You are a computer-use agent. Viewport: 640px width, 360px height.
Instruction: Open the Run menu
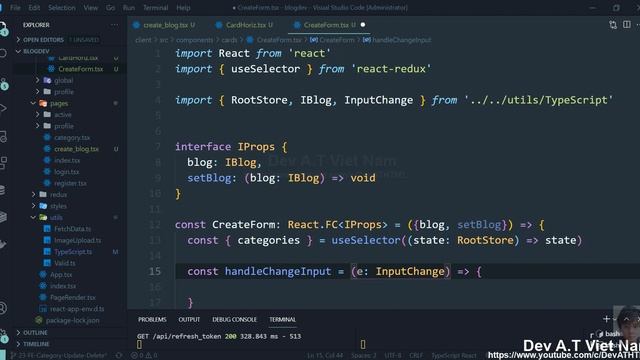tap(129, 8)
